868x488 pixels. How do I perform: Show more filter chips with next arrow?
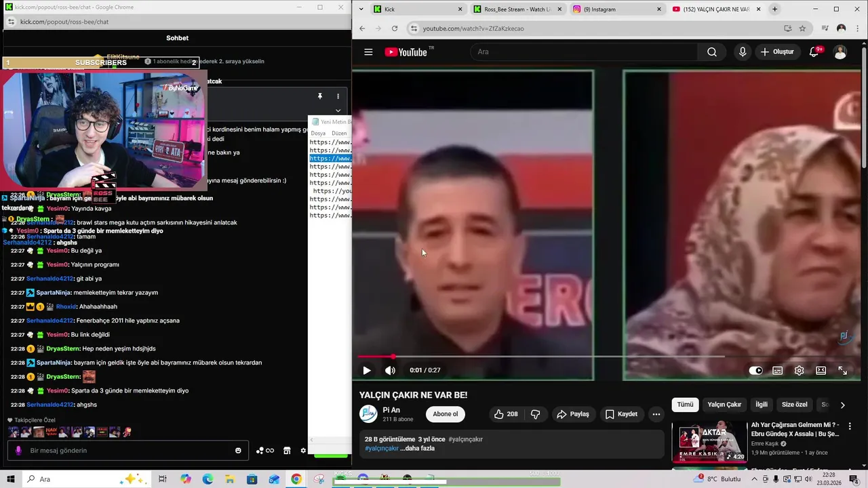point(843,405)
